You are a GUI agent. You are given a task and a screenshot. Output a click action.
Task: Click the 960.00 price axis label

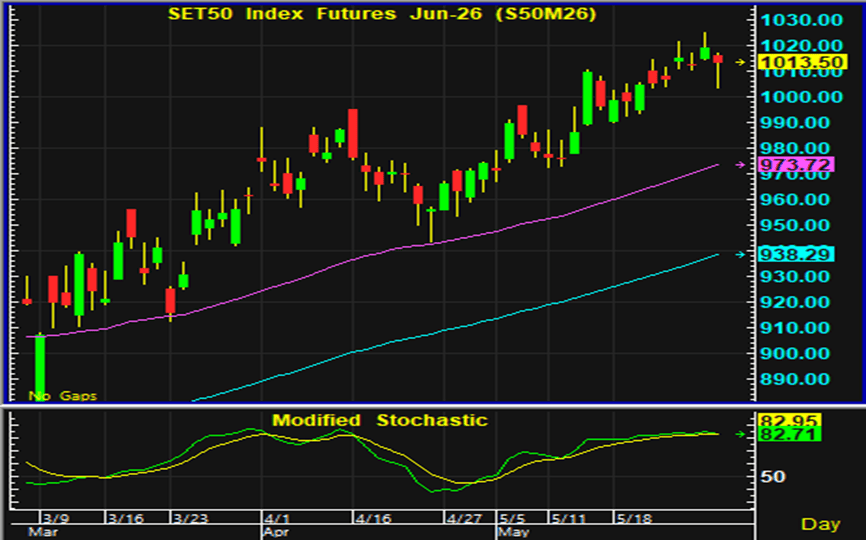pos(795,199)
